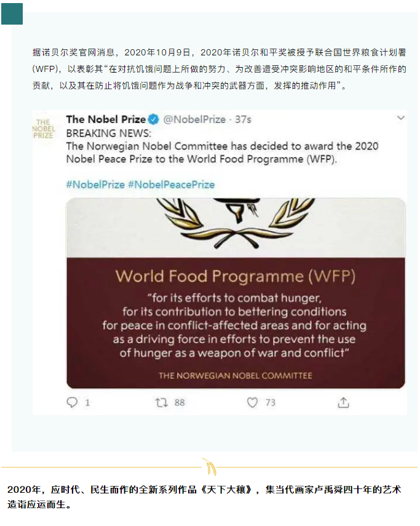This screenshot has width=420, height=526.
Task: Click the account name The Nobel Prize
Action: [x=106, y=119]
